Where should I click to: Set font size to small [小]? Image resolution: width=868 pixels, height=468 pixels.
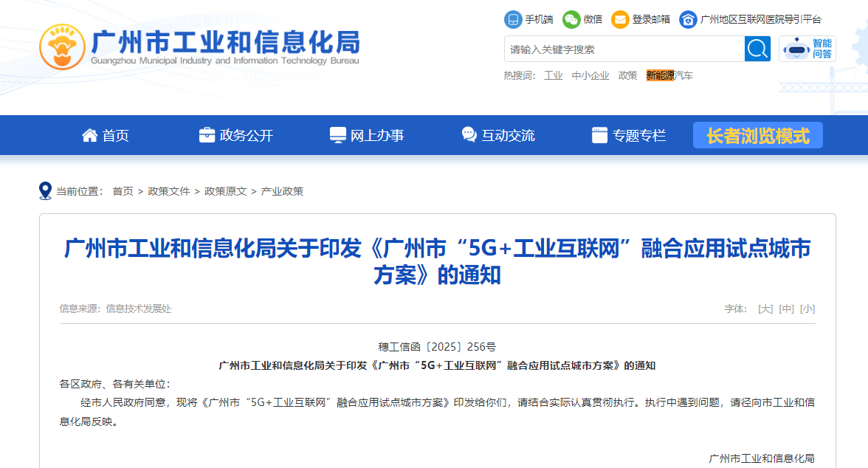click(x=807, y=309)
